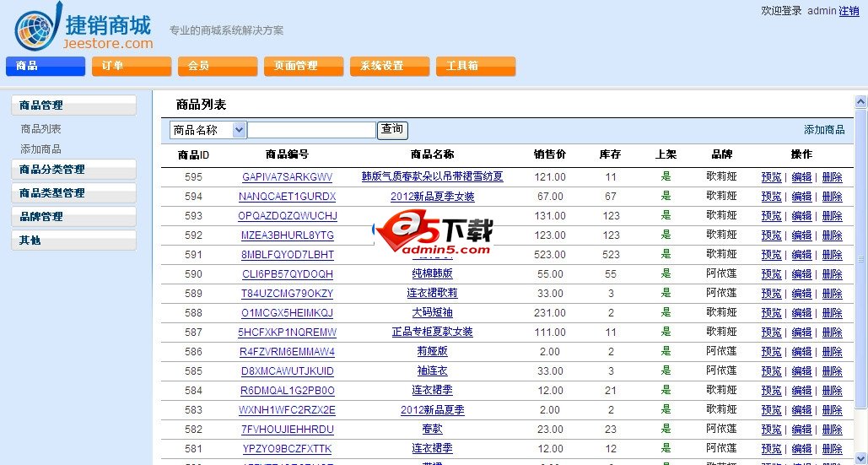Click 预览 for product 583
Image resolution: width=868 pixels, height=465 pixels.
point(772,409)
